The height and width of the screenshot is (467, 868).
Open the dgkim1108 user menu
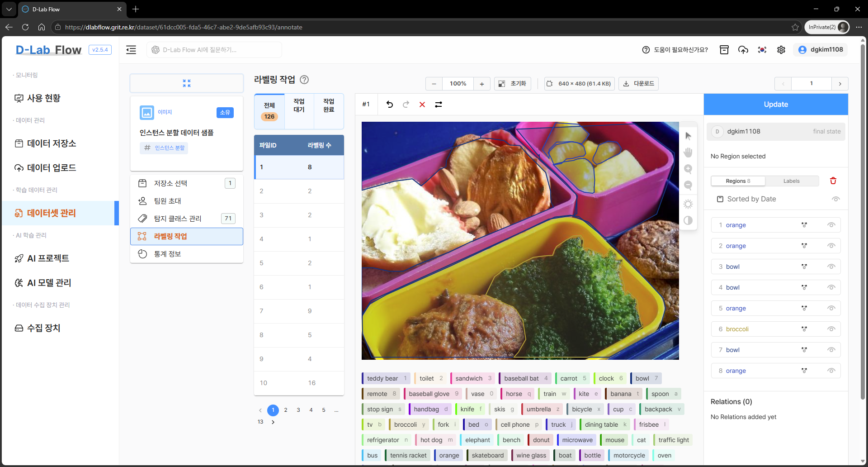(x=821, y=50)
